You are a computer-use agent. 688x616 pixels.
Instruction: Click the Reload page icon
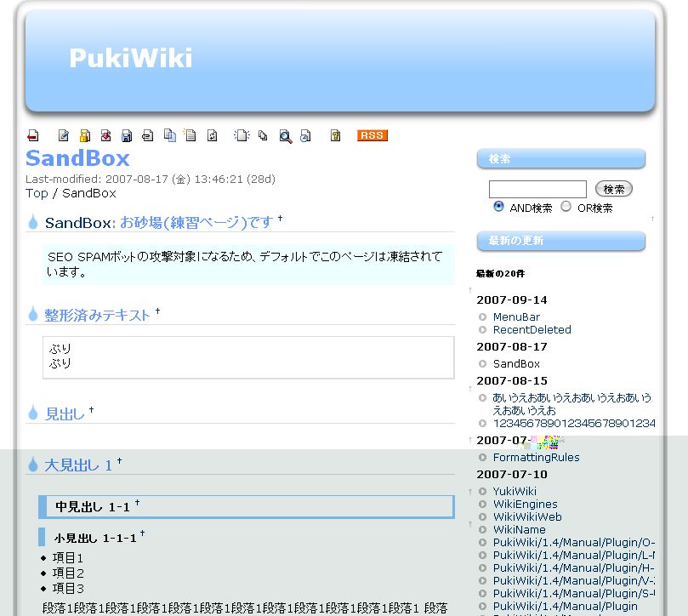click(x=213, y=135)
